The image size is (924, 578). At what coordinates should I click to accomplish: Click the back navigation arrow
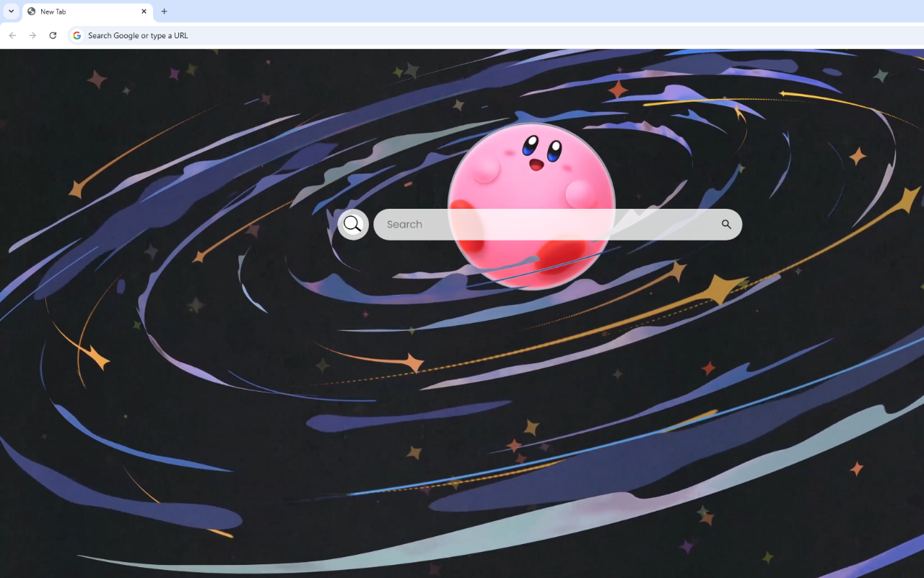(12, 35)
